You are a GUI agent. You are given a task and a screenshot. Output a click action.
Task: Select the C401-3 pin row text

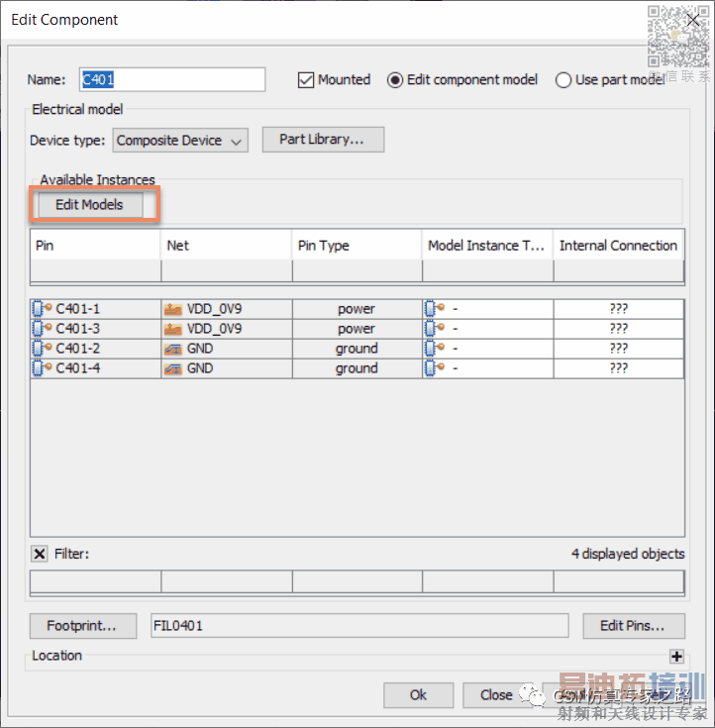point(77,329)
